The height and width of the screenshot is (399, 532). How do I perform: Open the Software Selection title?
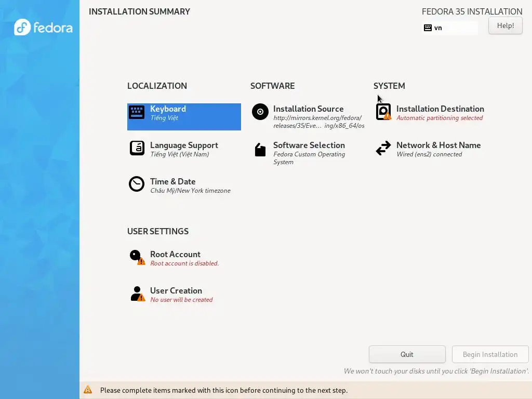(309, 145)
